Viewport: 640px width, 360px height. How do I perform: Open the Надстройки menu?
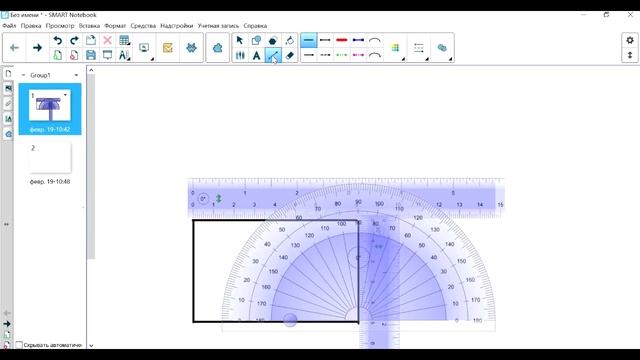[177, 26]
